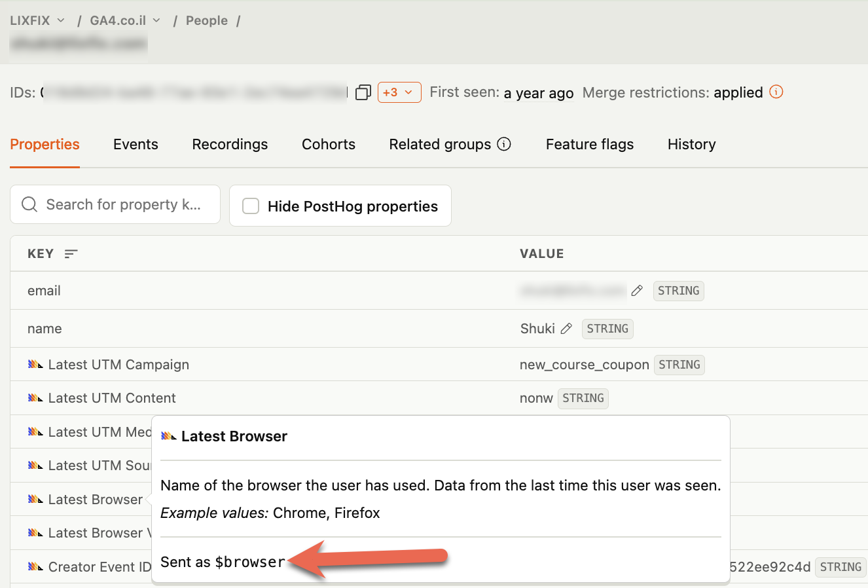868x588 pixels.
Task: Enable Hide PostHog properties checkbox
Action: tap(251, 206)
